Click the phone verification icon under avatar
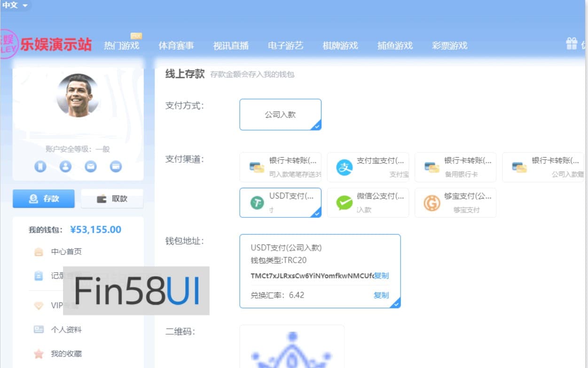Image resolution: width=588 pixels, height=368 pixels. [40, 166]
